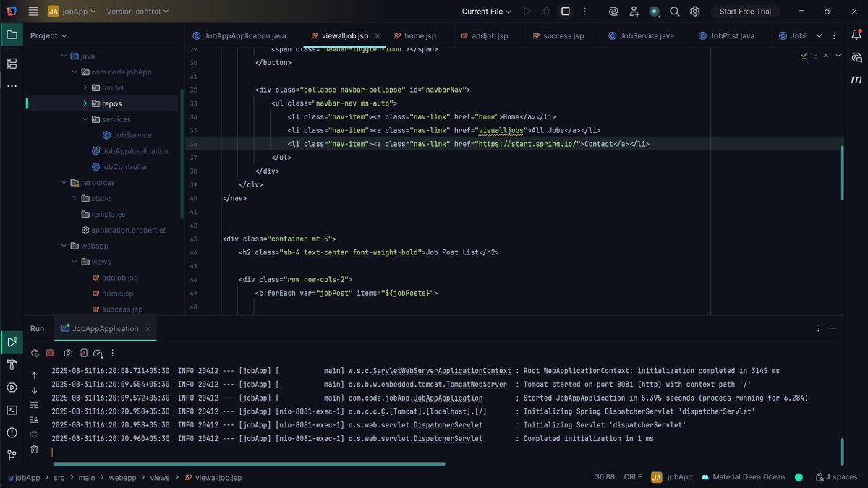Open the Problems tool window icon
868x488 pixels.
(12, 432)
